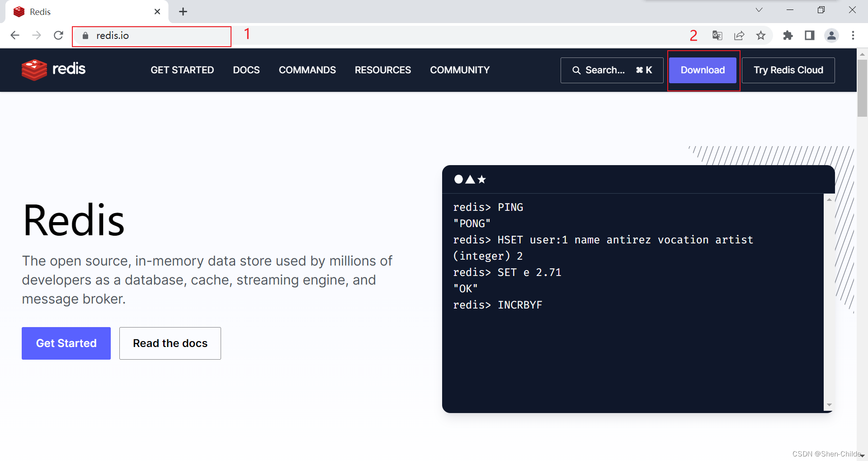Image resolution: width=868 pixels, height=461 pixels.
Task: Click Read the docs button
Action: pos(170,343)
